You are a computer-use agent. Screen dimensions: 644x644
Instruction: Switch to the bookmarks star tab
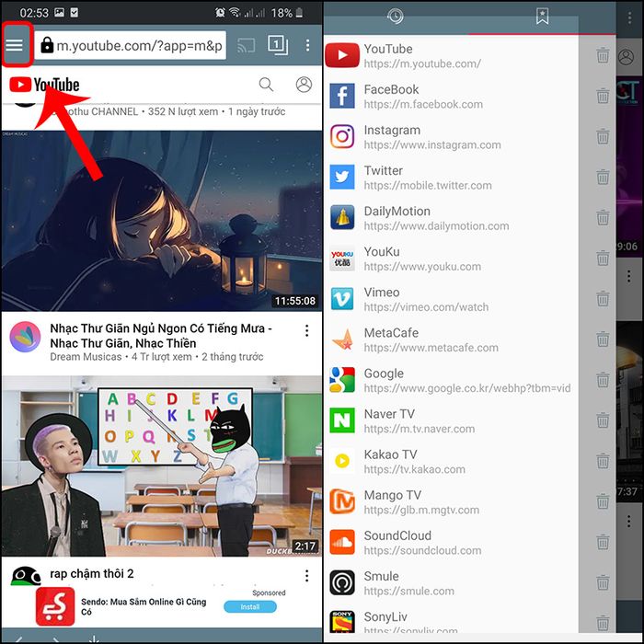point(542,17)
